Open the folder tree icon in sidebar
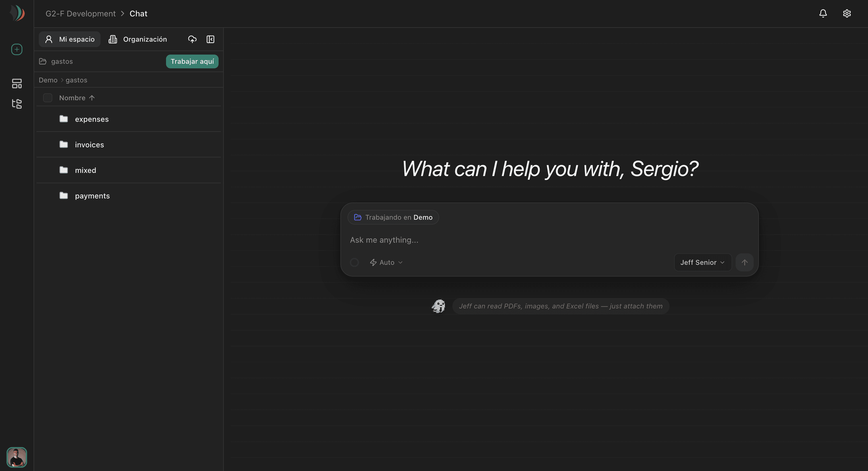 point(16,103)
